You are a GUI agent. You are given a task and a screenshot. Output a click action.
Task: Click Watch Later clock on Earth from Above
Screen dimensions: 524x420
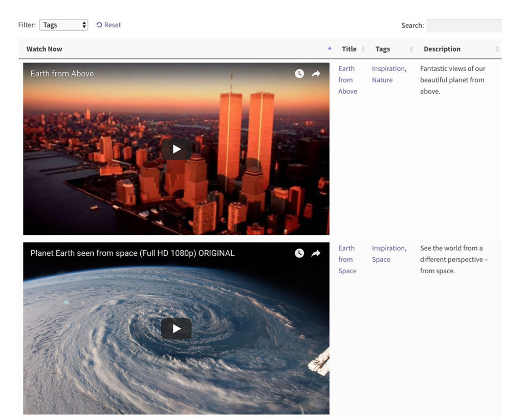tap(299, 74)
